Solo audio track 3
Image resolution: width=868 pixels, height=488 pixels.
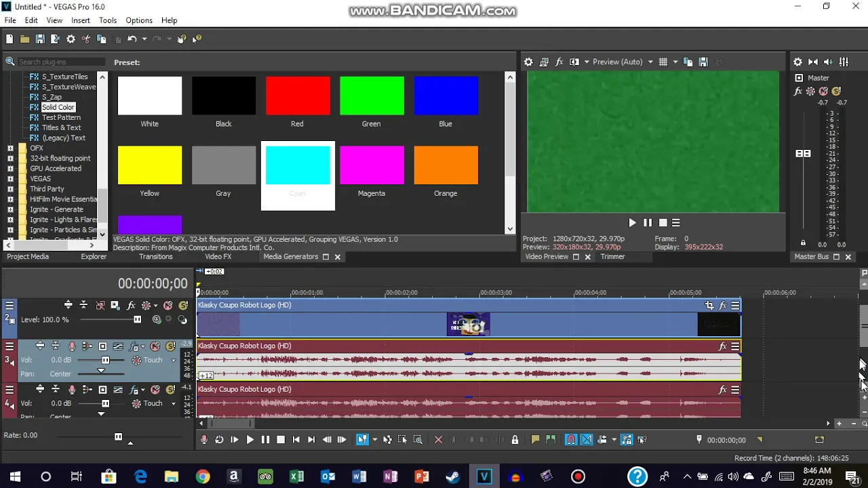click(170, 346)
